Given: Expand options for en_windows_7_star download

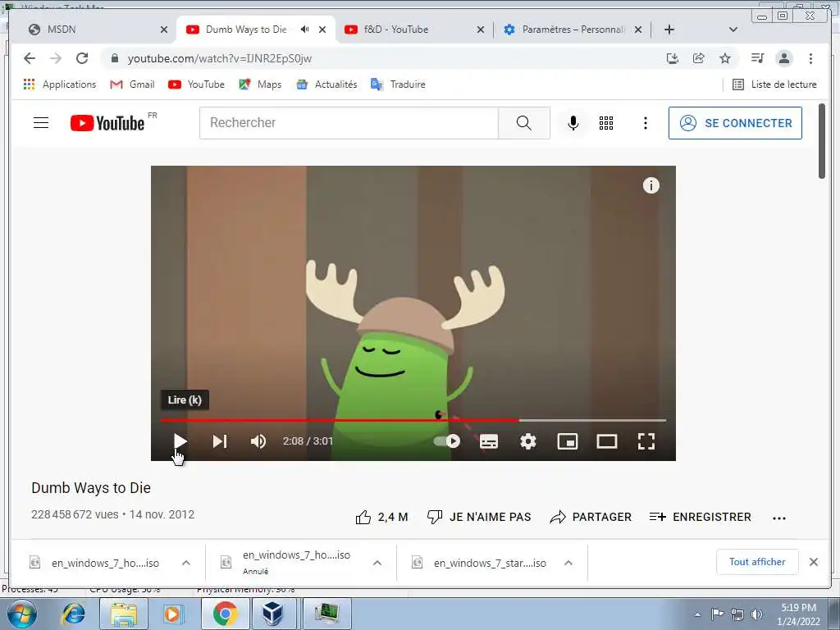Looking at the screenshot, I should pyautogui.click(x=568, y=563).
